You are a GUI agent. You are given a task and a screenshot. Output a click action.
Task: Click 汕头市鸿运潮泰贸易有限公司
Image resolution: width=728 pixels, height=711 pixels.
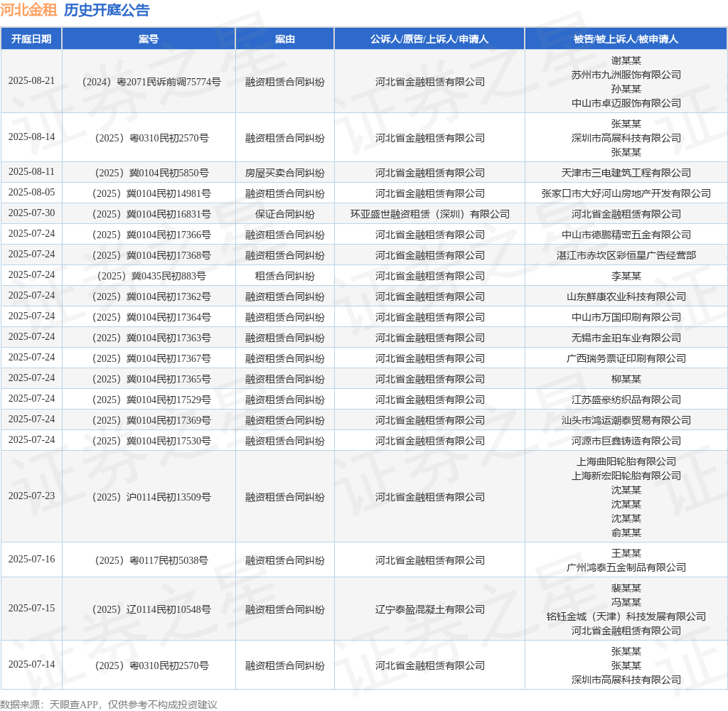[626, 420]
